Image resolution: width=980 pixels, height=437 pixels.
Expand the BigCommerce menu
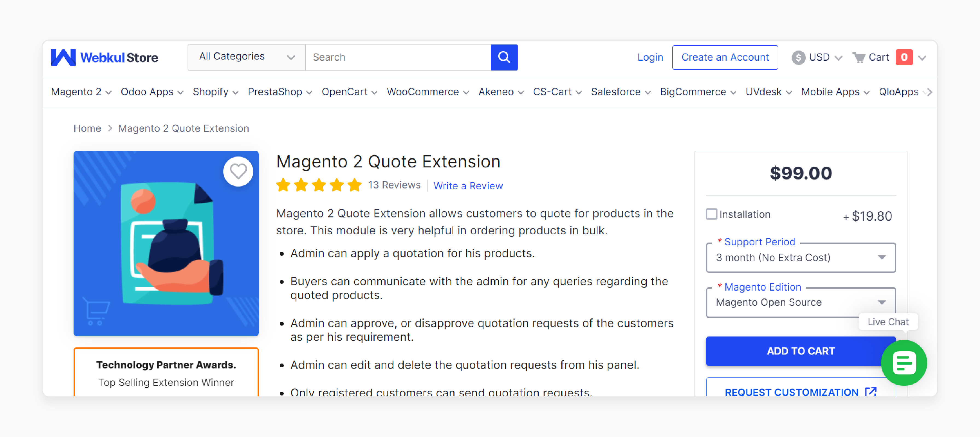coord(698,92)
